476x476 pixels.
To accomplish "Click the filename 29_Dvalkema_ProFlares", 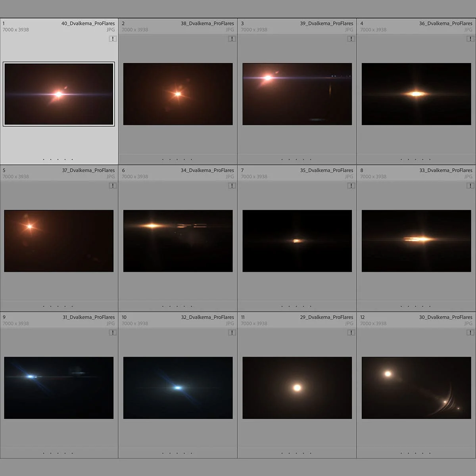I will pyautogui.click(x=326, y=317).
